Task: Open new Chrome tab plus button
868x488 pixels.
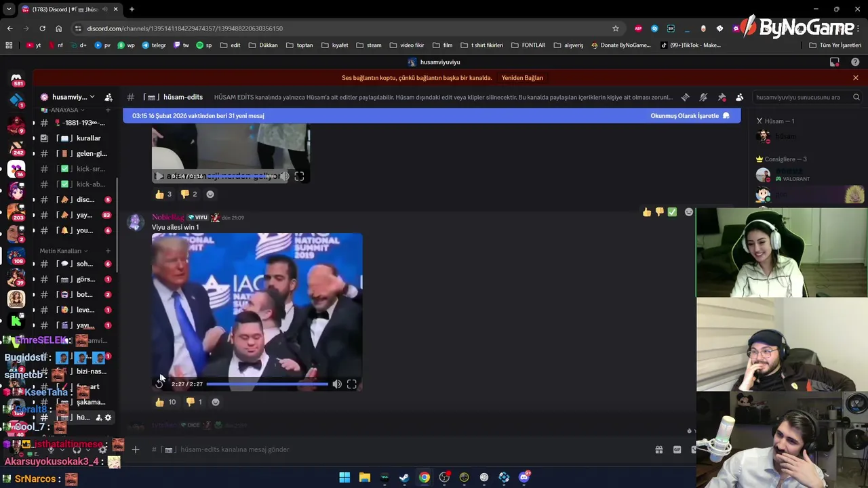Action: [x=132, y=9]
